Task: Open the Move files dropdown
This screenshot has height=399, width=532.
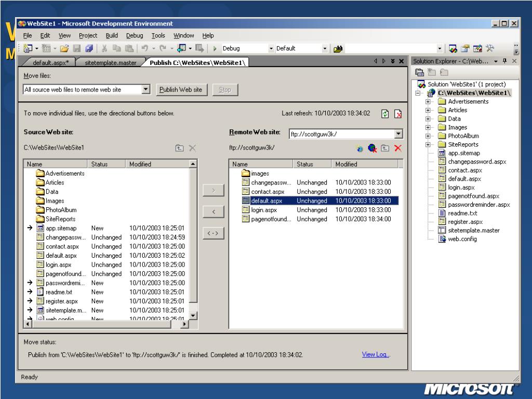Action: tap(146, 89)
